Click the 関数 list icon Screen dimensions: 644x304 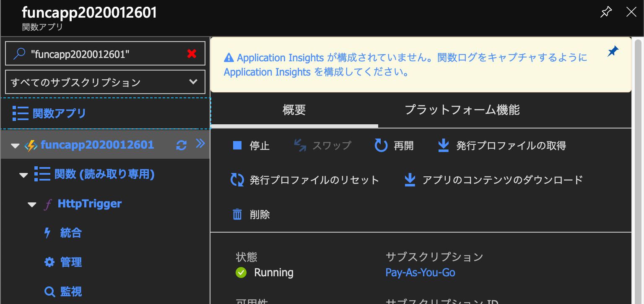click(x=42, y=174)
